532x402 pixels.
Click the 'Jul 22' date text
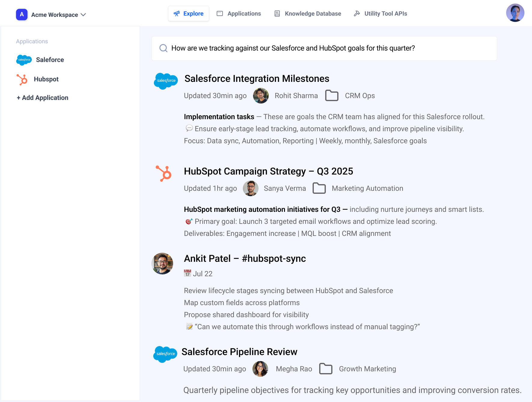click(x=203, y=274)
